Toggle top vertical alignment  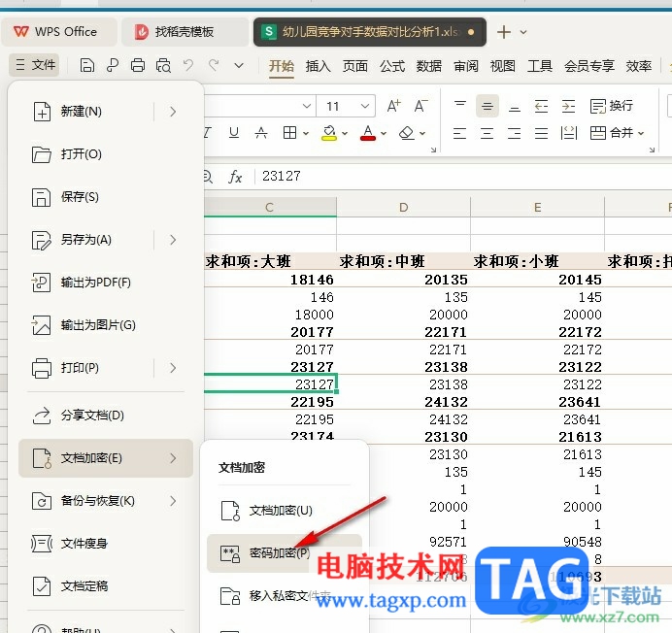[460, 106]
